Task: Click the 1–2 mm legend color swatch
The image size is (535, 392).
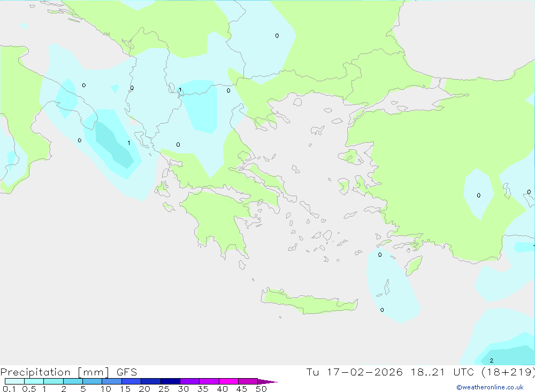Action: point(53,381)
